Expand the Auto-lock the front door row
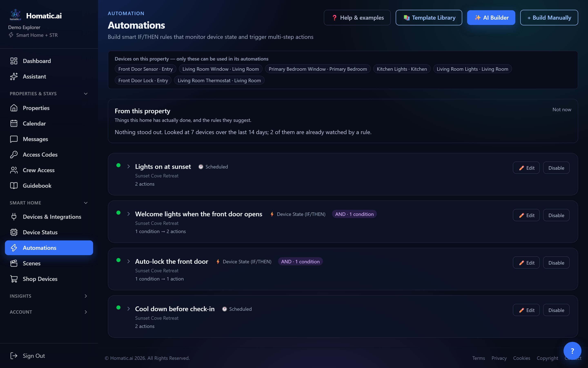588x368 pixels. [129, 261]
